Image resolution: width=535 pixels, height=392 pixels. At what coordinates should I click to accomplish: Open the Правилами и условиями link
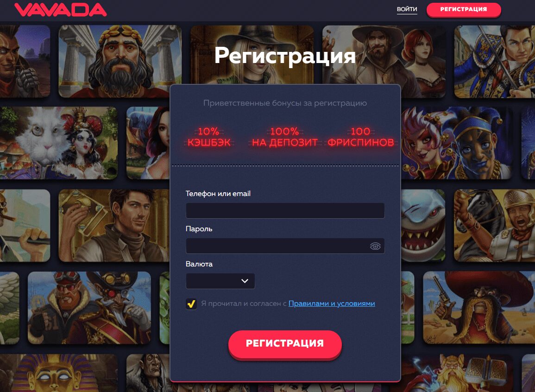332,303
